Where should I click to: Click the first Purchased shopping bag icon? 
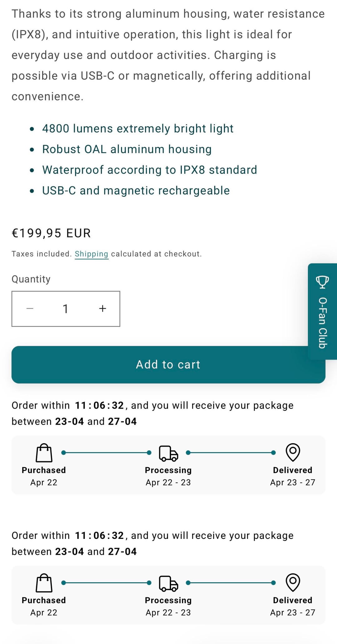click(44, 453)
